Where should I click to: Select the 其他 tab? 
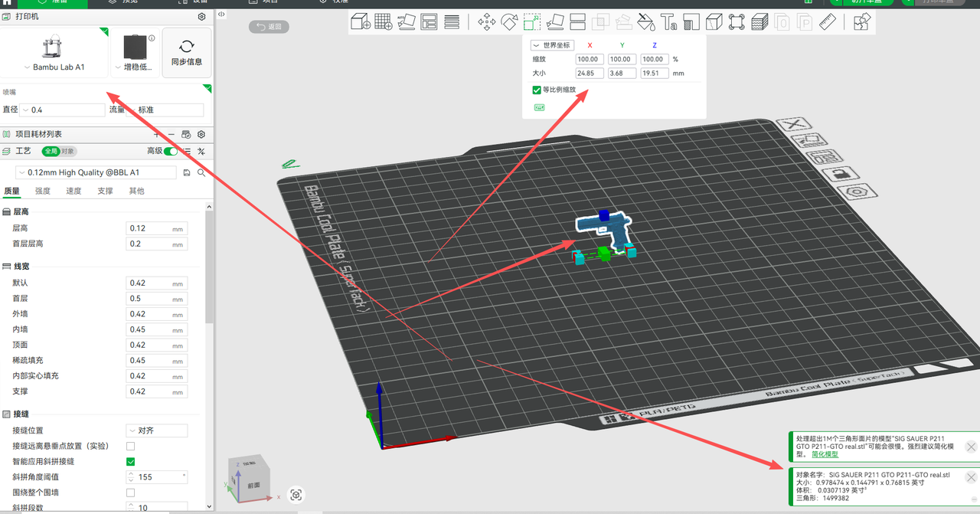(x=136, y=191)
